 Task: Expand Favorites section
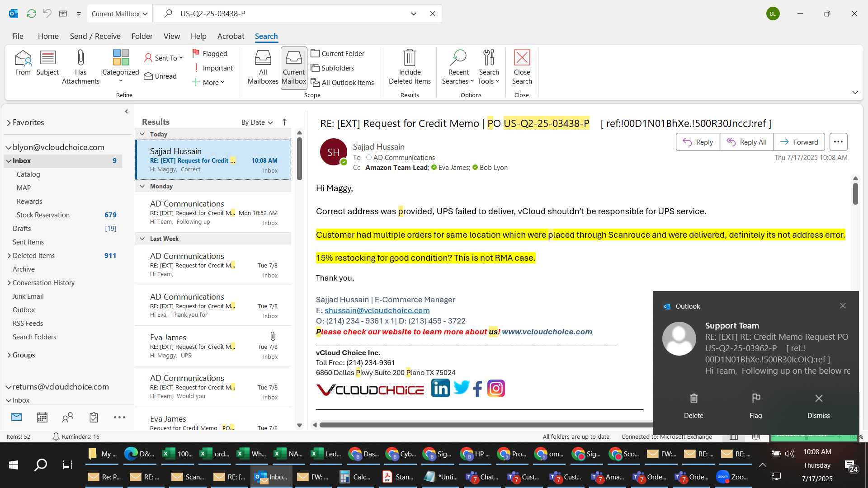coord(9,122)
